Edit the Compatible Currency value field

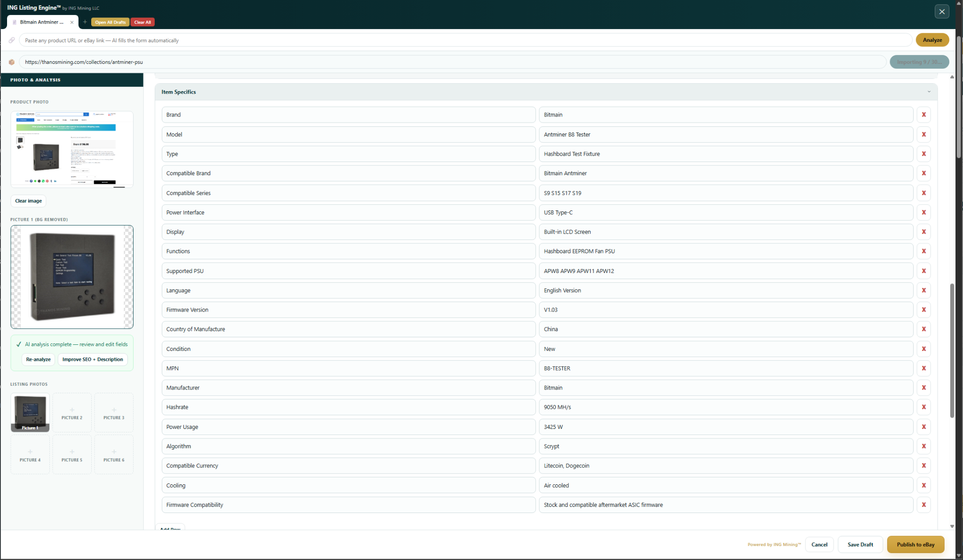point(726,466)
